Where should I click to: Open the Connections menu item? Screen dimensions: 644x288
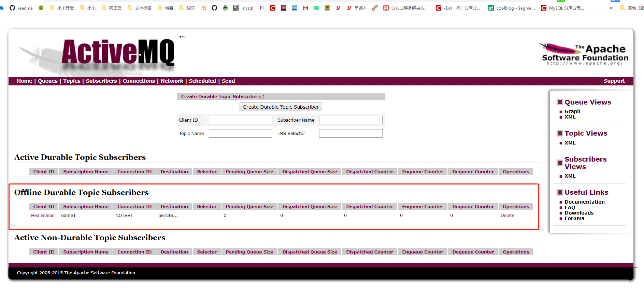[x=139, y=81]
